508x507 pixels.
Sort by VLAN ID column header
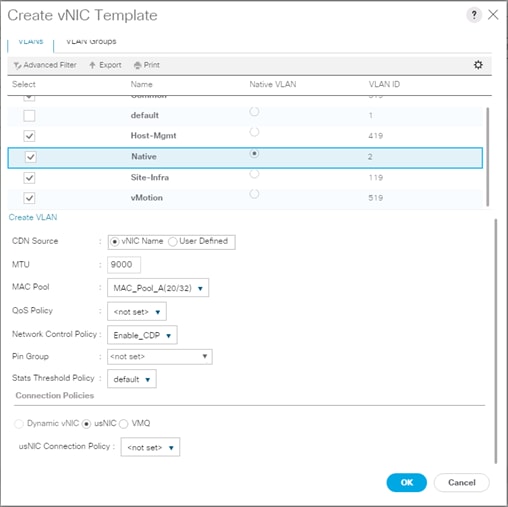pyautogui.click(x=384, y=84)
